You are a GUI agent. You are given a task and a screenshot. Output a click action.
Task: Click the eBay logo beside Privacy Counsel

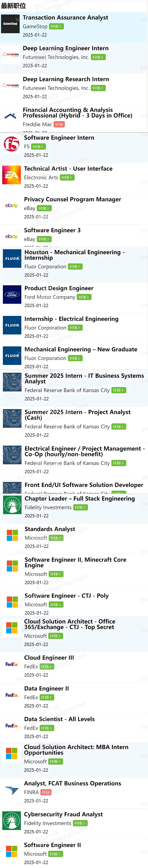tap(11, 205)
